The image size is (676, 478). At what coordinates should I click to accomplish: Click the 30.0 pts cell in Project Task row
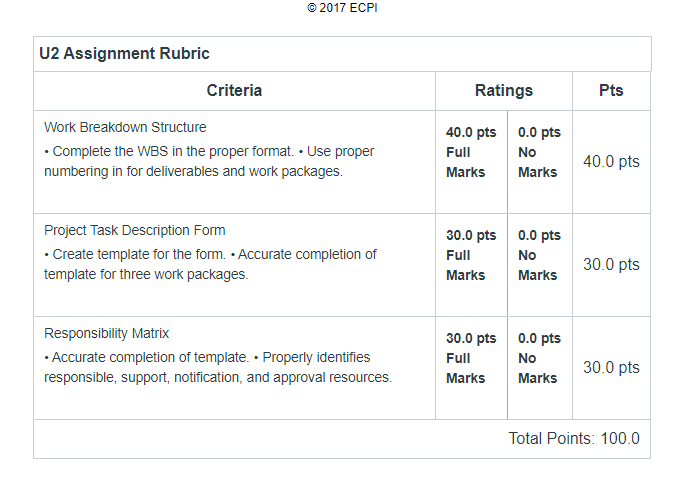pyautogui.click(x=611, y=264)
